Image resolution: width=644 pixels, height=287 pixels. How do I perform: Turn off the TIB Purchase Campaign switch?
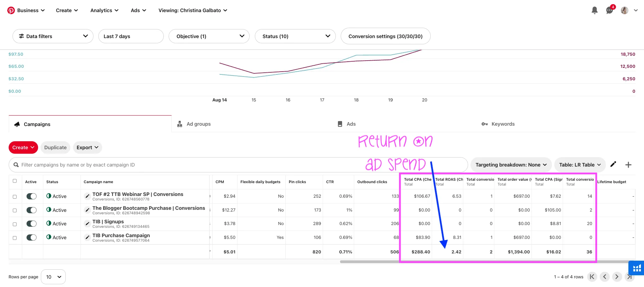coord(32,237)
